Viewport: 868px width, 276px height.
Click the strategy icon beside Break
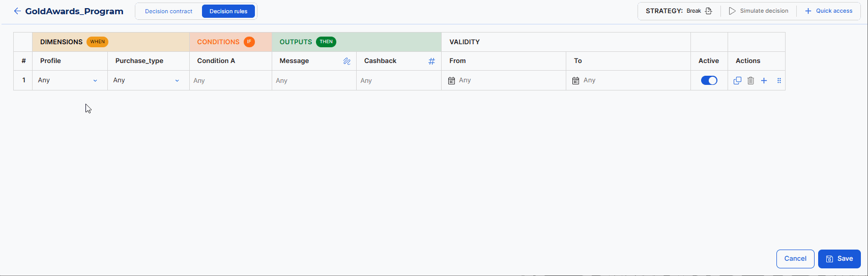[708, 11]
